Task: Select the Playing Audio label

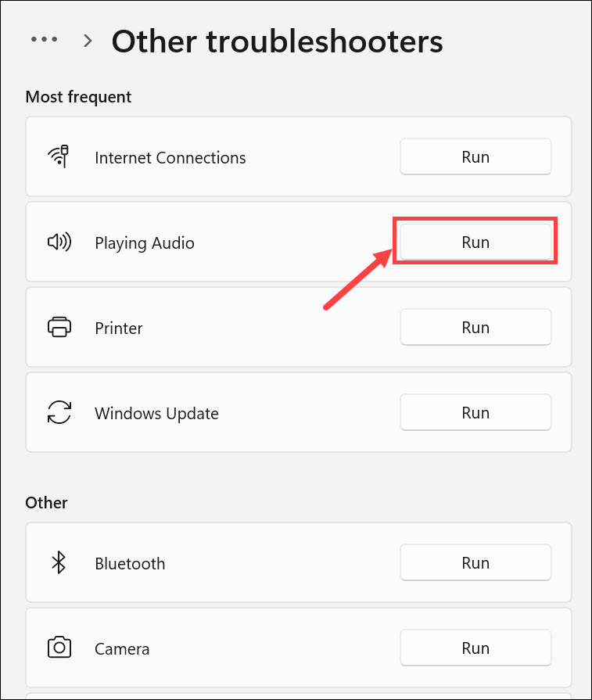Action: coord(144,242)
